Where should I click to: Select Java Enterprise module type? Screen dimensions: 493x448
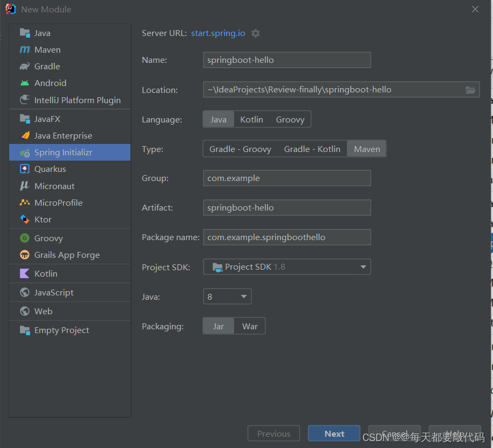[70, 135]
